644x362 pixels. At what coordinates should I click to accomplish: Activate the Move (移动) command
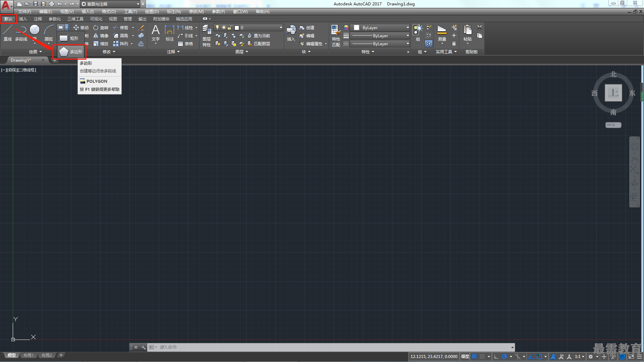point(81,28)
